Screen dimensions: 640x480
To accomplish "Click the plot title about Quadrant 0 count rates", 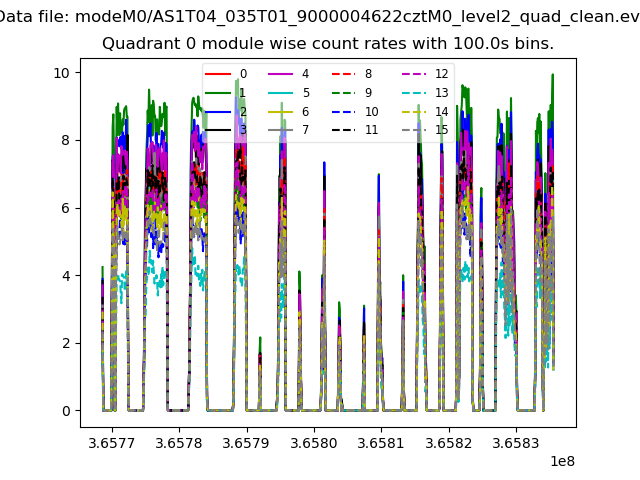I will tap(328, 45).
